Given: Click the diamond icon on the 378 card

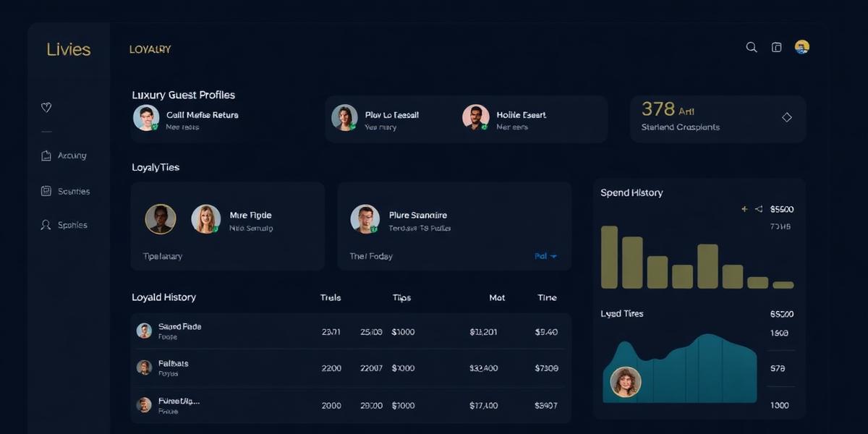Looking at the screenshot, I should tap(787, 117).
